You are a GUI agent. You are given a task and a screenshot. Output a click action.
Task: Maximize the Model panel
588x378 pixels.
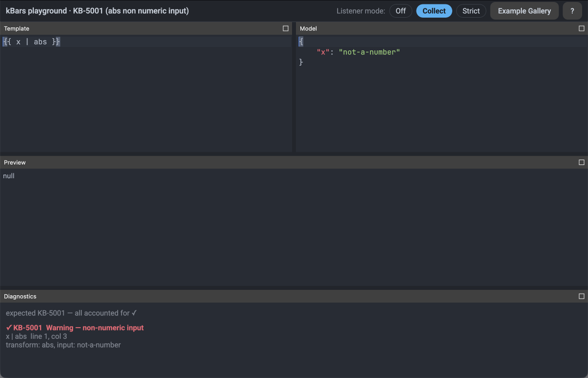[582, 28]
